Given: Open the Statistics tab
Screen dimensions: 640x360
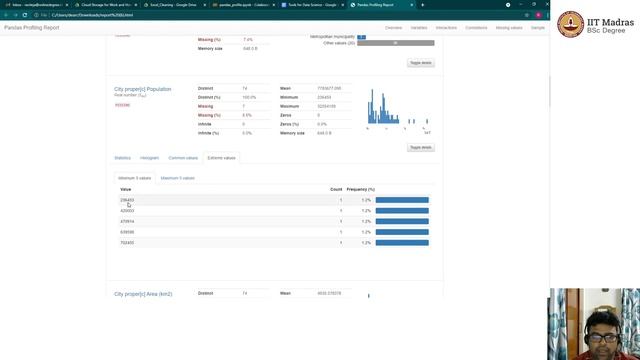Looking at the screenshot, I should click(x=122, y=158).
